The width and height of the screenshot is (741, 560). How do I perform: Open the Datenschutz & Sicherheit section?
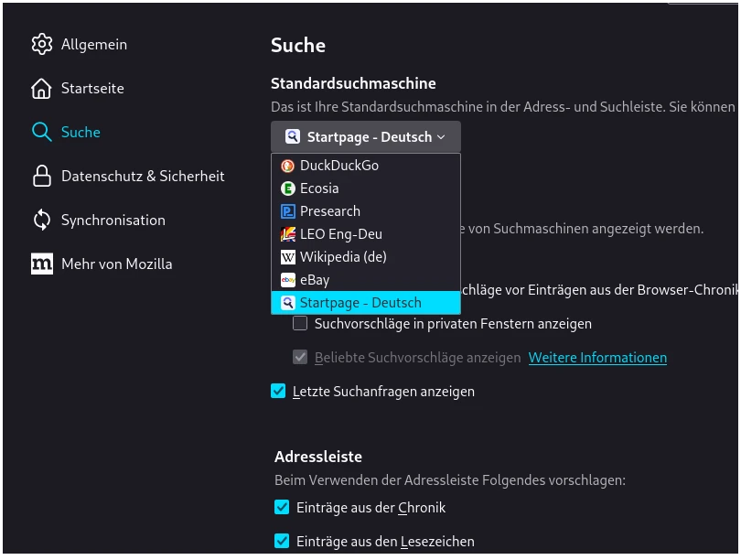coord(141,176)
